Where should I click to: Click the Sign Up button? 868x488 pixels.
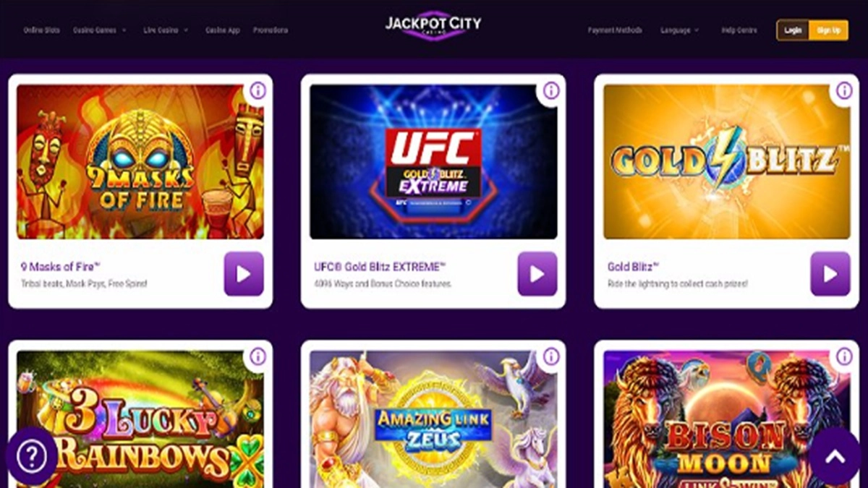click(828, 30)
